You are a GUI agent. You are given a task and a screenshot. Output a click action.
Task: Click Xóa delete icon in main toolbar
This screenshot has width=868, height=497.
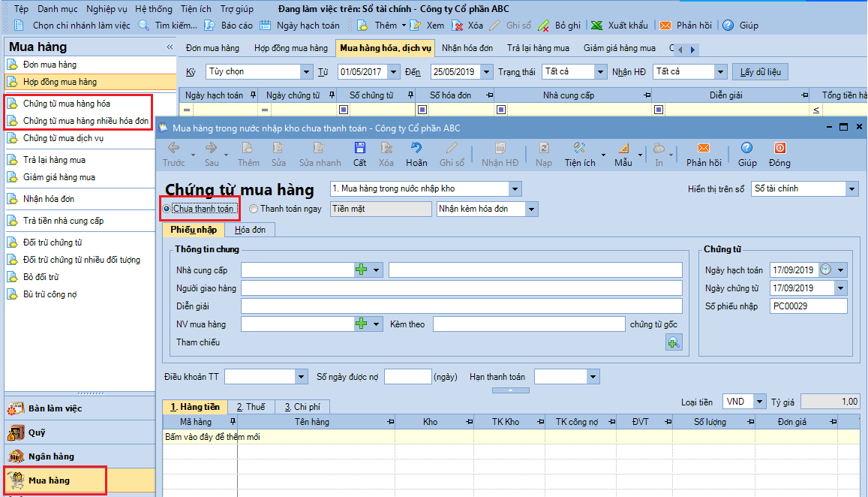457,26
